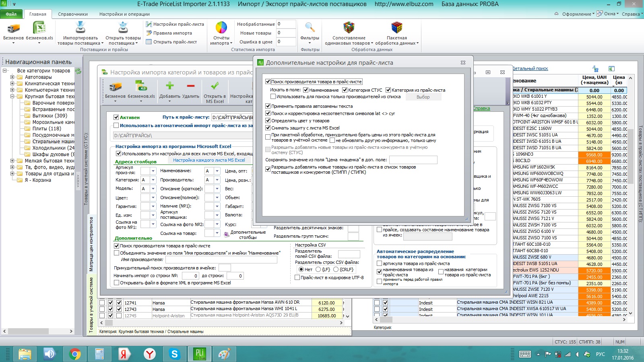Select the {CRLF} CSV row separator
644x362 pixels.
tap(336, 269)
